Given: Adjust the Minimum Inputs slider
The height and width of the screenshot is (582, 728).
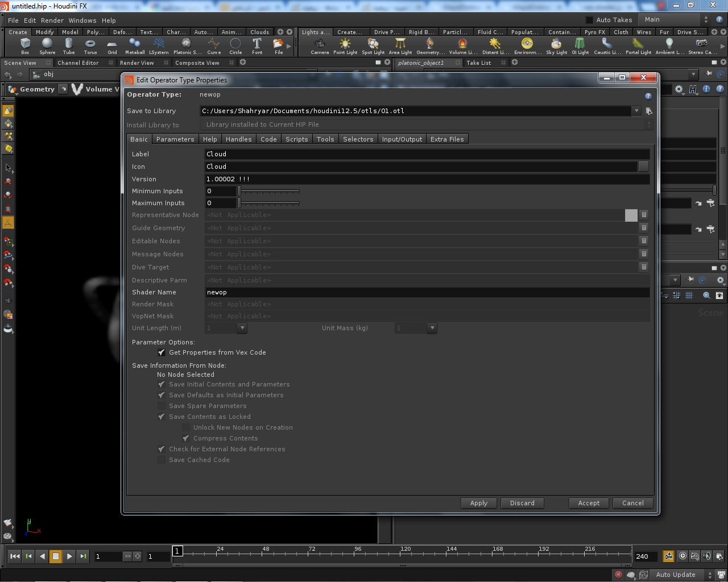Looking at the screenshot, I should click(268, 191).
